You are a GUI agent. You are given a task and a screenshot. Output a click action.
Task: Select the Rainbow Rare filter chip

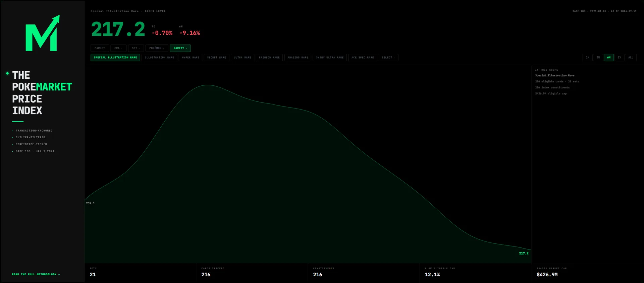[269, 58]
